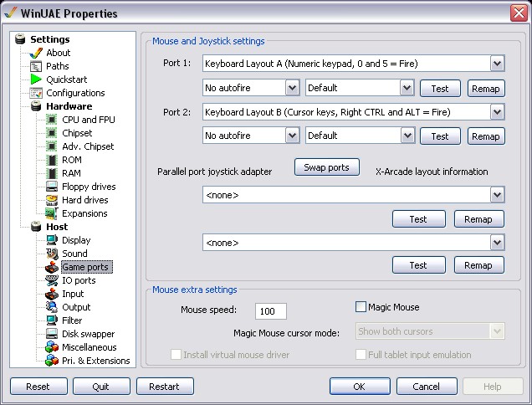This screenshot has height=405, width=532.
Task: Click the RAM chip icon
Action: [52, 173]
